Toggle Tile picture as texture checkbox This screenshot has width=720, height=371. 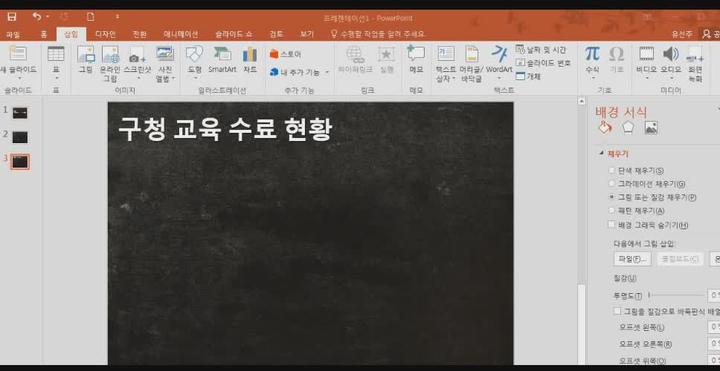point(618,311)
